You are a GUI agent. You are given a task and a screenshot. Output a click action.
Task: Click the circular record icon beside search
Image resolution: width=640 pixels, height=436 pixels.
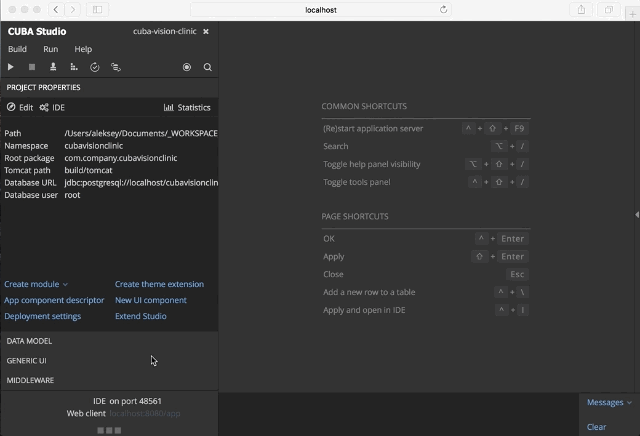187,67
